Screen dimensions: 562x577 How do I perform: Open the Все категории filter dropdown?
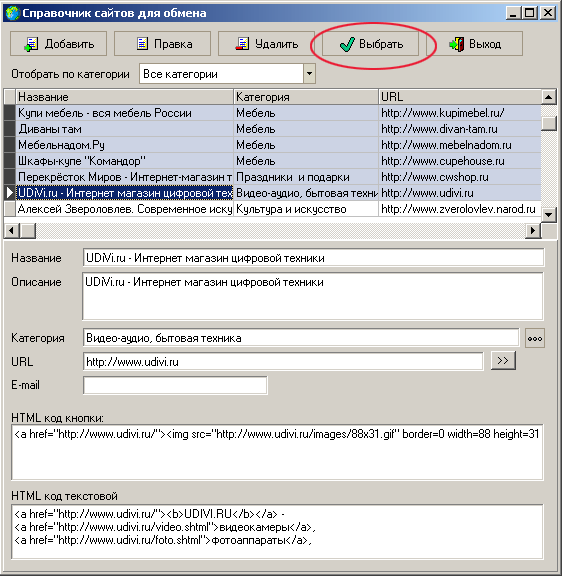pos(309,74)
